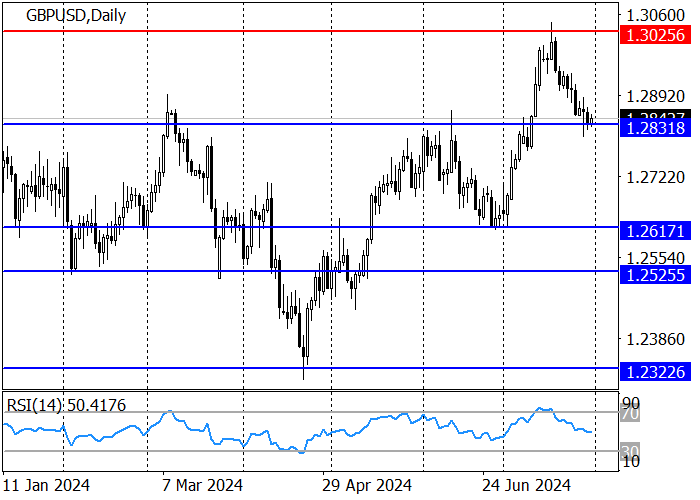
Task: Click the 1.28920 price axis value
Action: tap(656, 96)
